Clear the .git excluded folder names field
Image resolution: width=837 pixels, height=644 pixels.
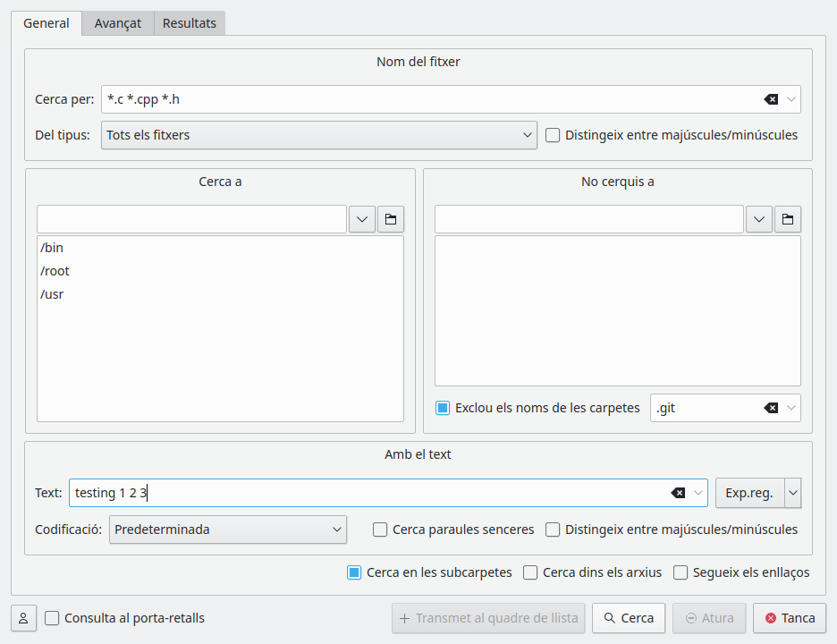pos(771,408)
